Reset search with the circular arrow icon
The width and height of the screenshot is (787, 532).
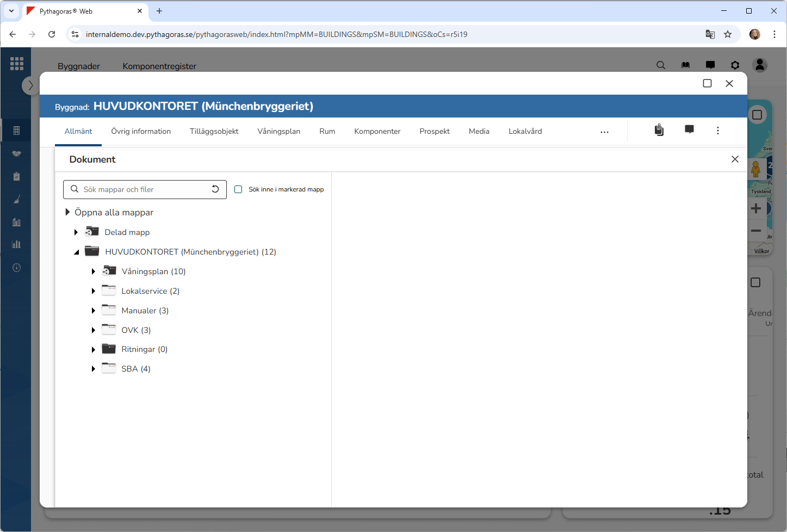coord(215,189)
